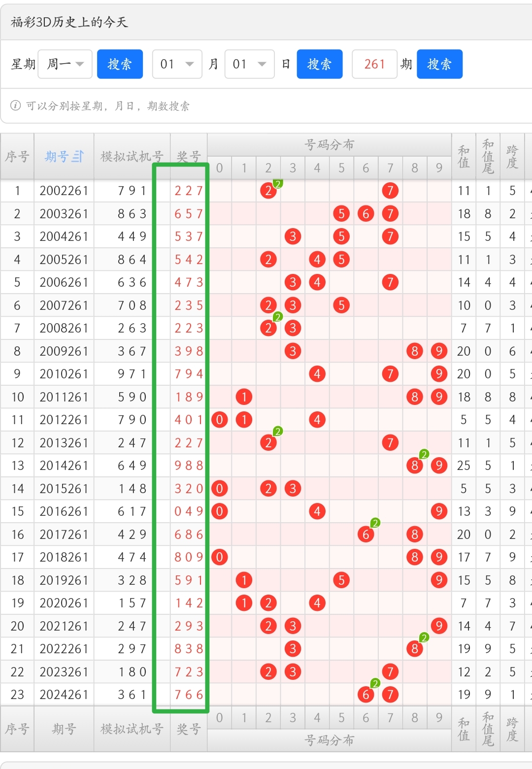
Task: Select issue number 2019261
Action: click(x=64, y=580)
